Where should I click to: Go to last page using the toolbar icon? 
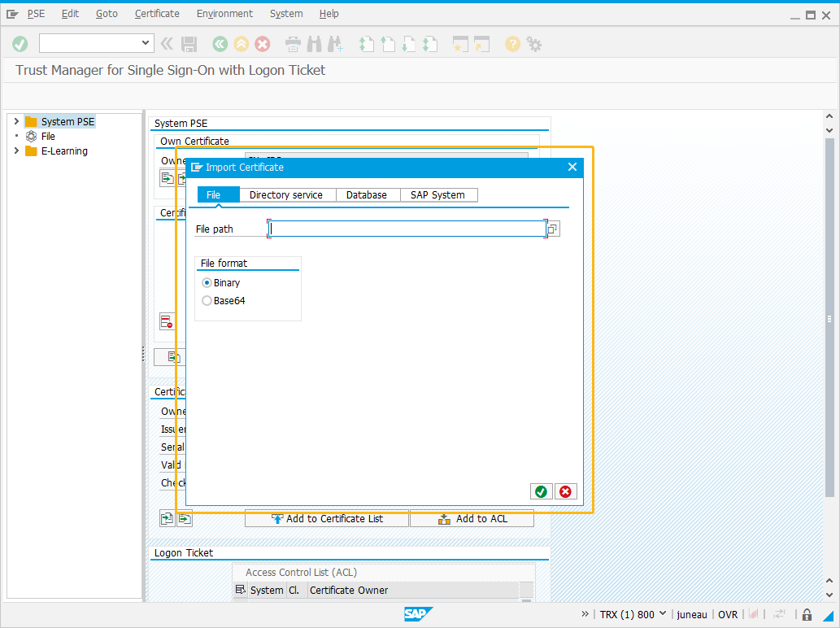tap(430, 44)
